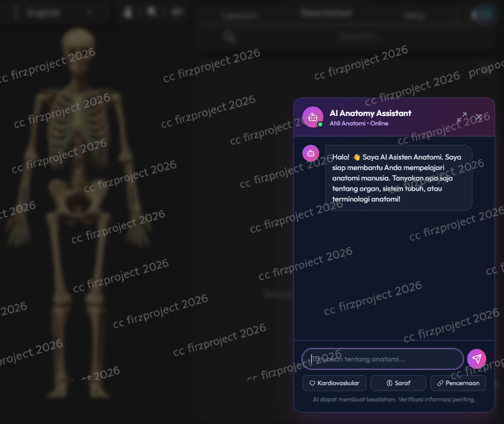Click the magnifier icon in top toolbar
Viewport: 504px width, 424px height.
[152, 12]
